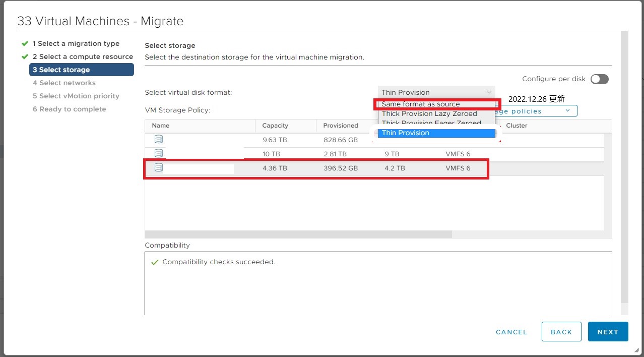The image size is (644, 357).
Task: Click the dialog resize grip corner icon
Action: [x=636, y=350]
